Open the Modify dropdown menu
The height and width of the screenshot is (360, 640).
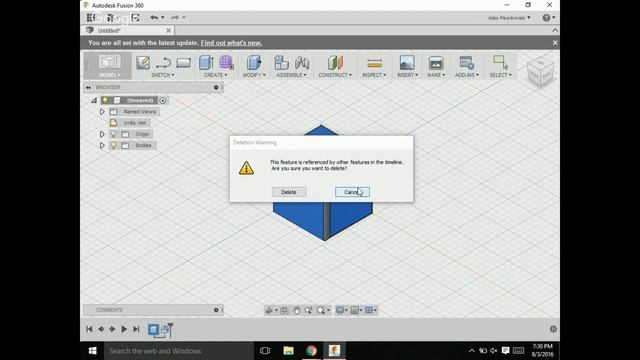coord(254,75)
